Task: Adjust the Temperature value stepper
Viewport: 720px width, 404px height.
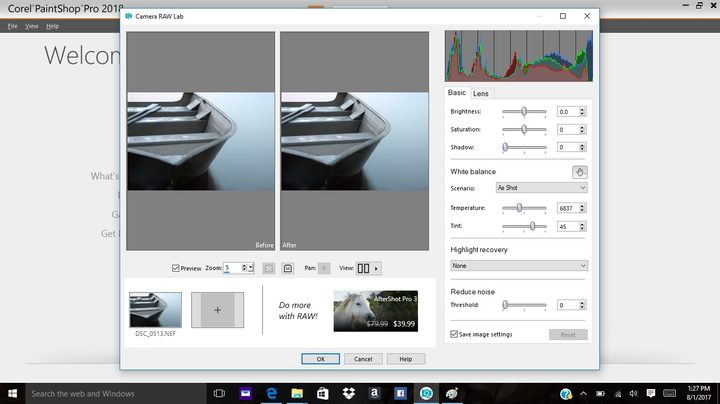Action: click(582, 208)
